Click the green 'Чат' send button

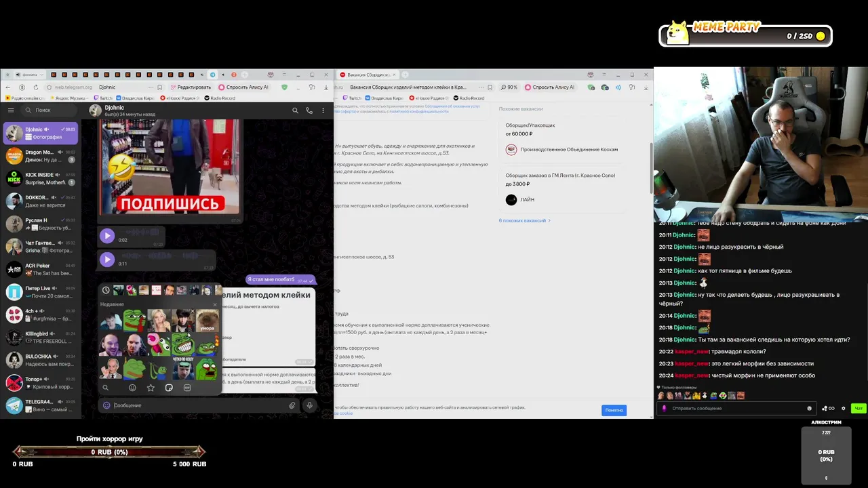[859, 409]
